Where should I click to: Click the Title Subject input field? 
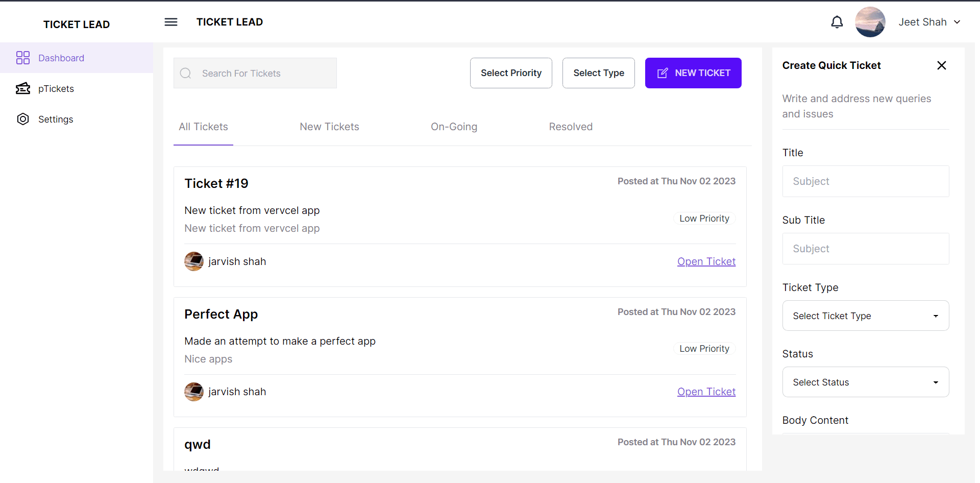coord(865,181)
